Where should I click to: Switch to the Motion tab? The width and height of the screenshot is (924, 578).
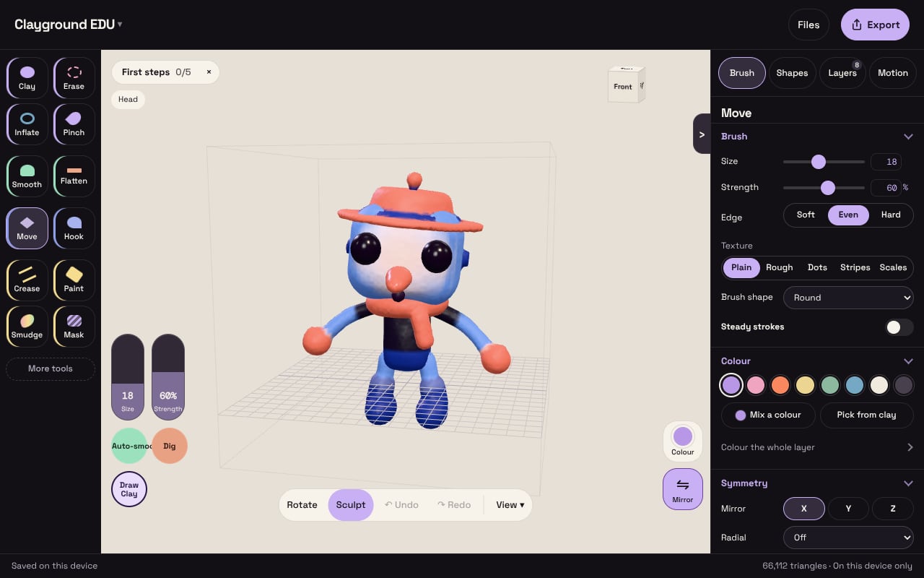[x=893, y=73]
